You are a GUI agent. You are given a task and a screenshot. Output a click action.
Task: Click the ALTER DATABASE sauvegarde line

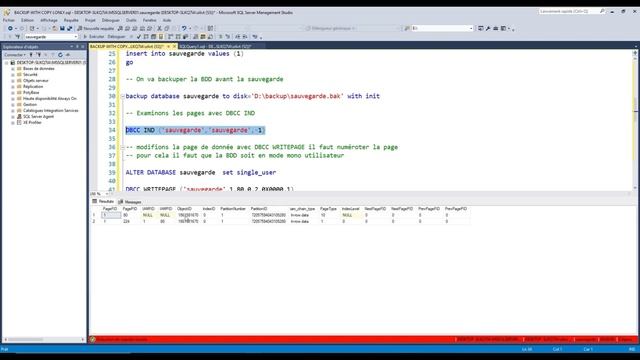coord(200,173)
